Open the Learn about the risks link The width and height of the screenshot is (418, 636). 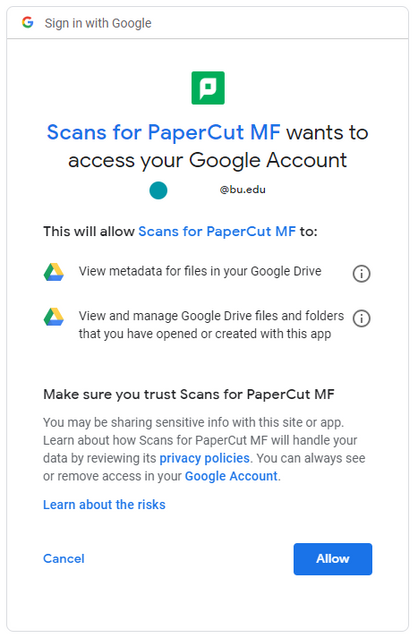tap(104, 505)
